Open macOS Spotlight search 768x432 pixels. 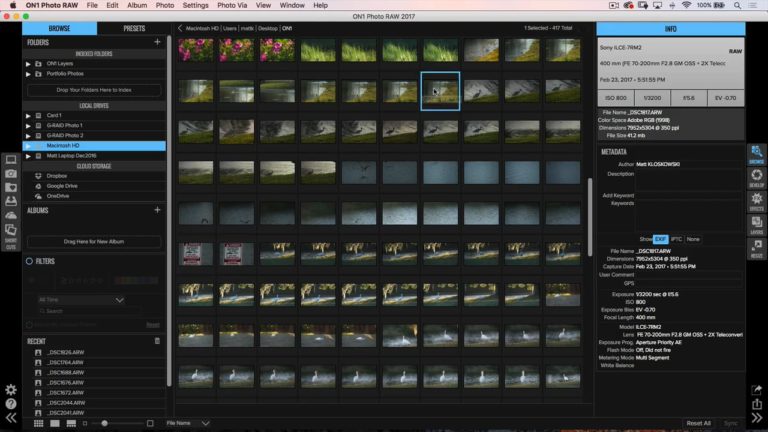pos(737,5)
